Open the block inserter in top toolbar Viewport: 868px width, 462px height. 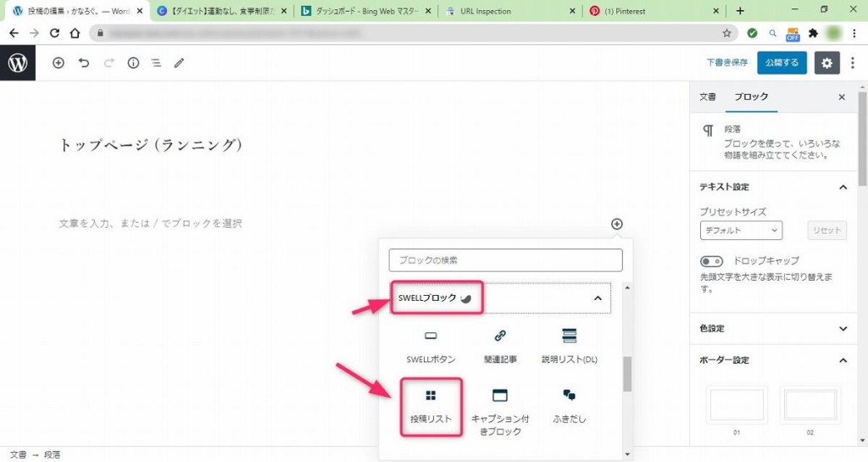58,63
